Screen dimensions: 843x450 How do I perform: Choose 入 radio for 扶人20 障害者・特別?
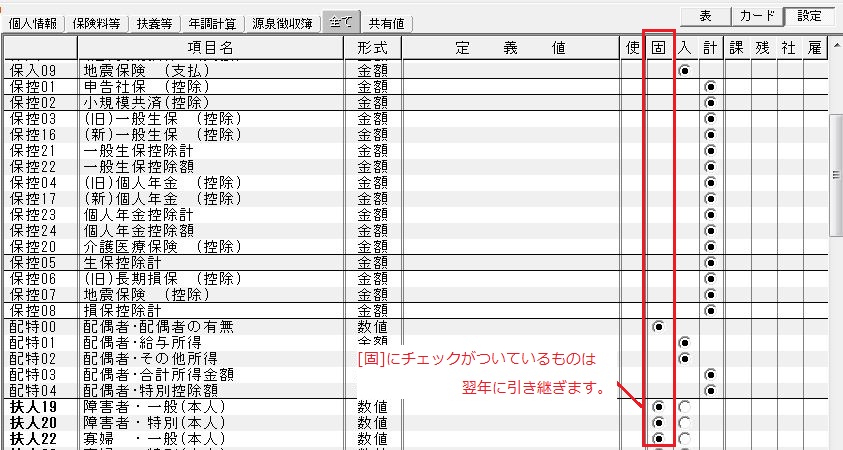pos(685,423)
